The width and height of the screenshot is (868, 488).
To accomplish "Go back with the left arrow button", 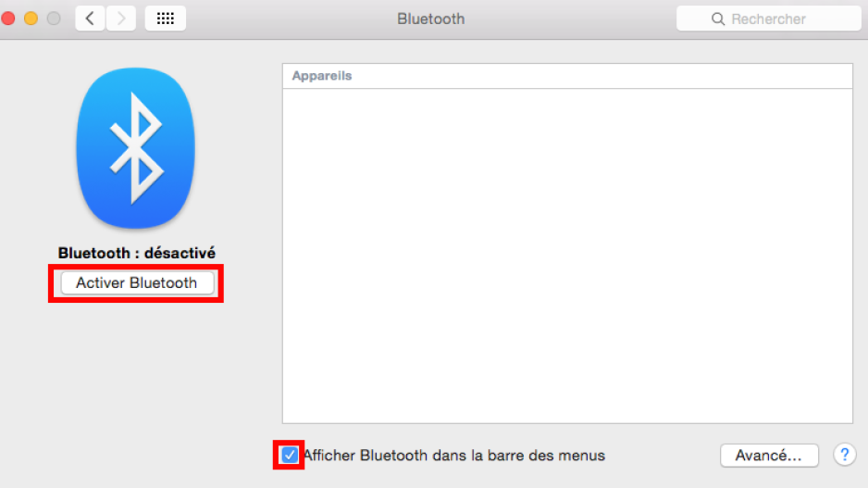I will (x=91, y=19).
